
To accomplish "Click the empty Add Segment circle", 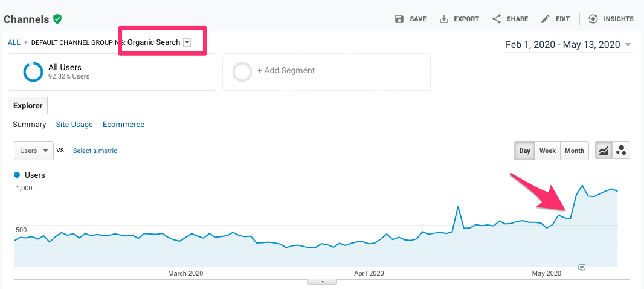I will 242,71.
